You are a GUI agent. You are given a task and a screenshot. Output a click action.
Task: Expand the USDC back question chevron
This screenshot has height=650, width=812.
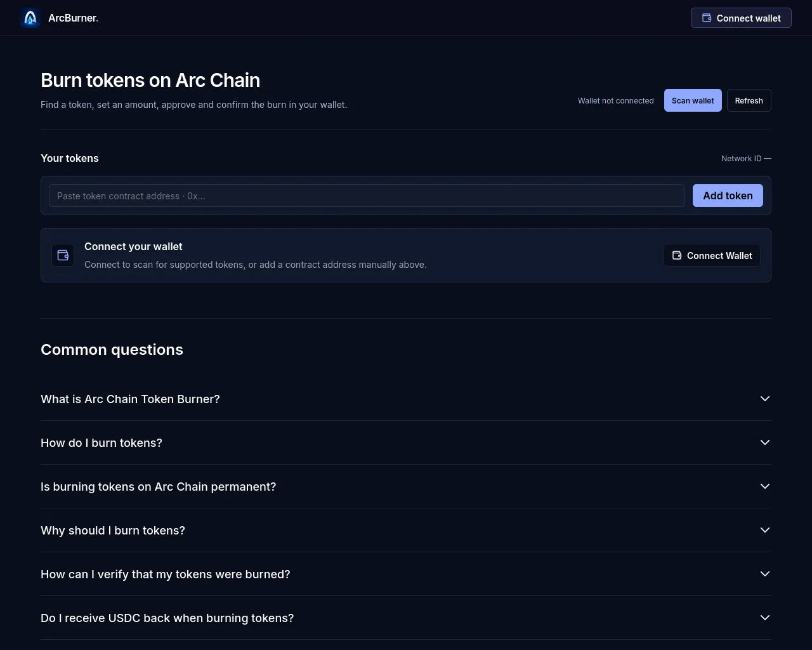[x=765, y=618]
